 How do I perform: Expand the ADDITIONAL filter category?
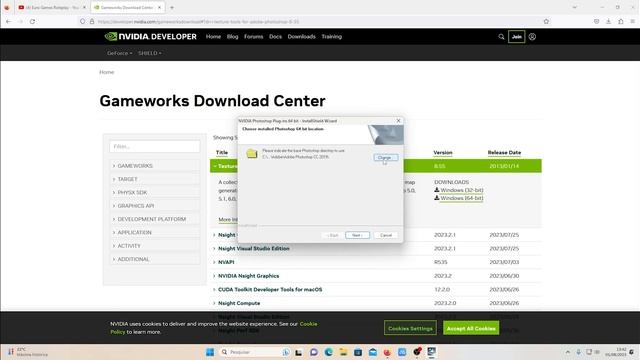point(155,259)
